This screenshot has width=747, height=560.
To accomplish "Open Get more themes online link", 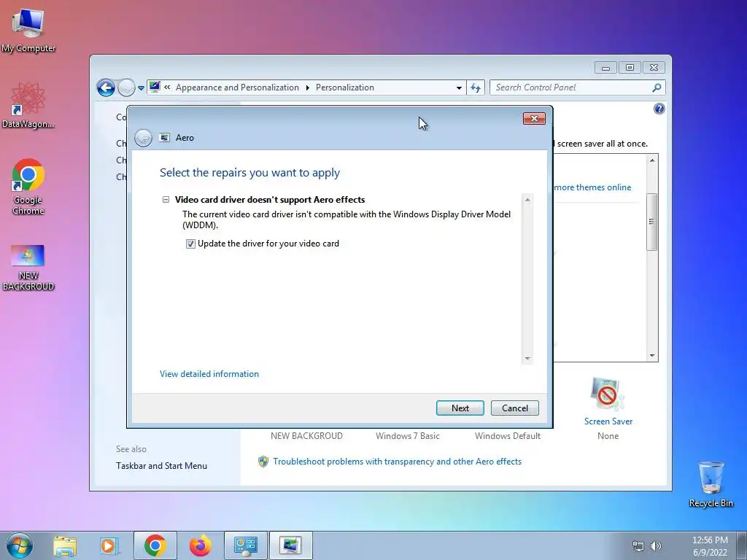I will coord(592,187).
